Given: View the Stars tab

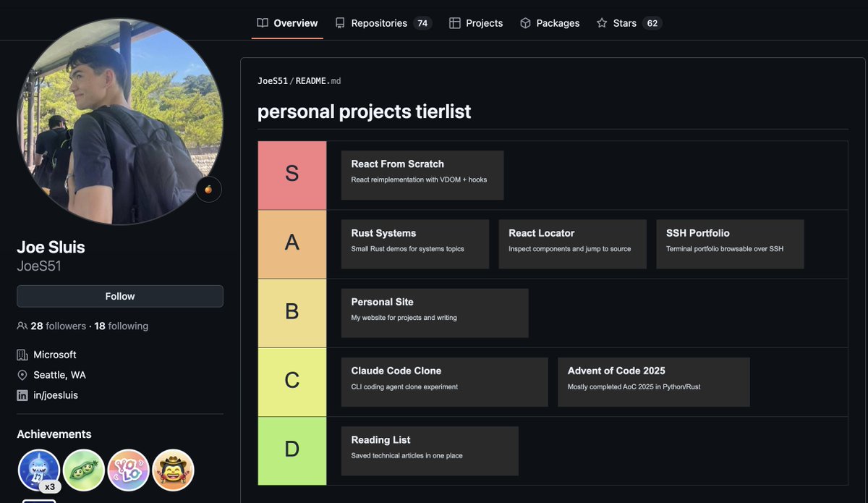Looking at the screenshot, I should (629, 23).
